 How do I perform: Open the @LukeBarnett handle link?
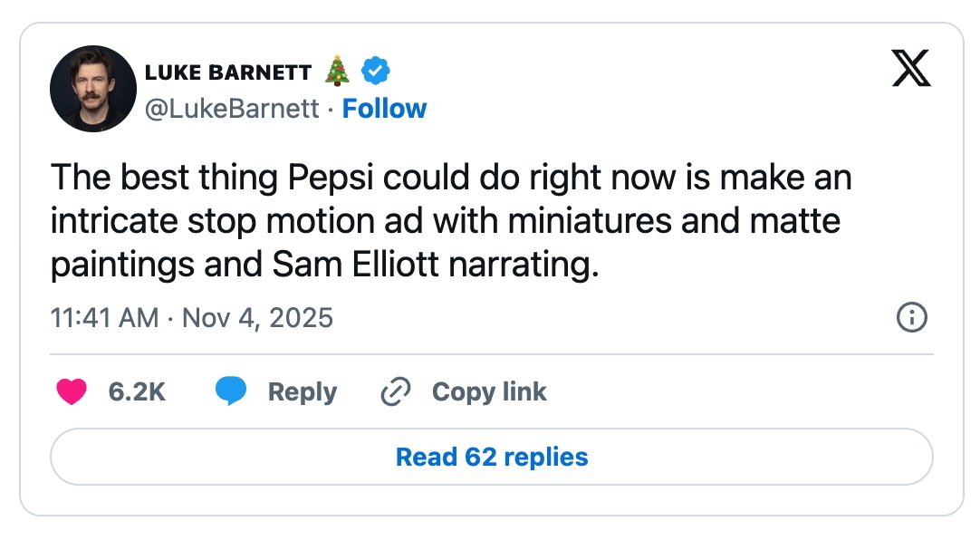(x=232, y=109)
